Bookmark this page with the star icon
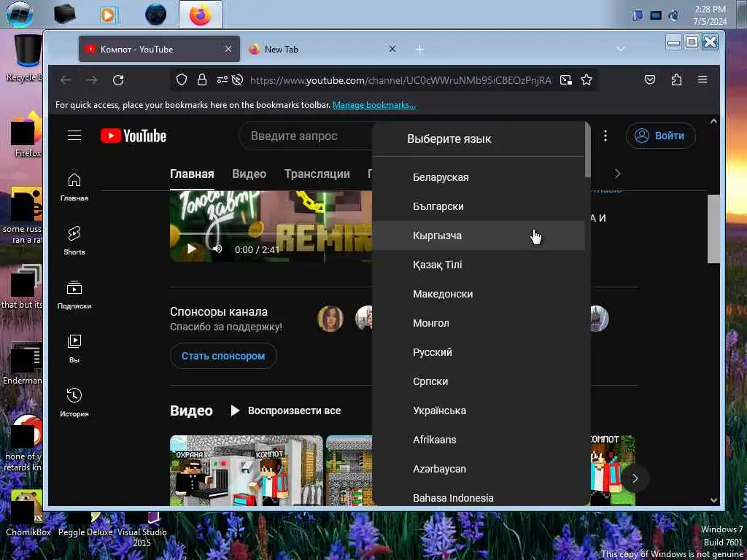 tap(587, 80)
